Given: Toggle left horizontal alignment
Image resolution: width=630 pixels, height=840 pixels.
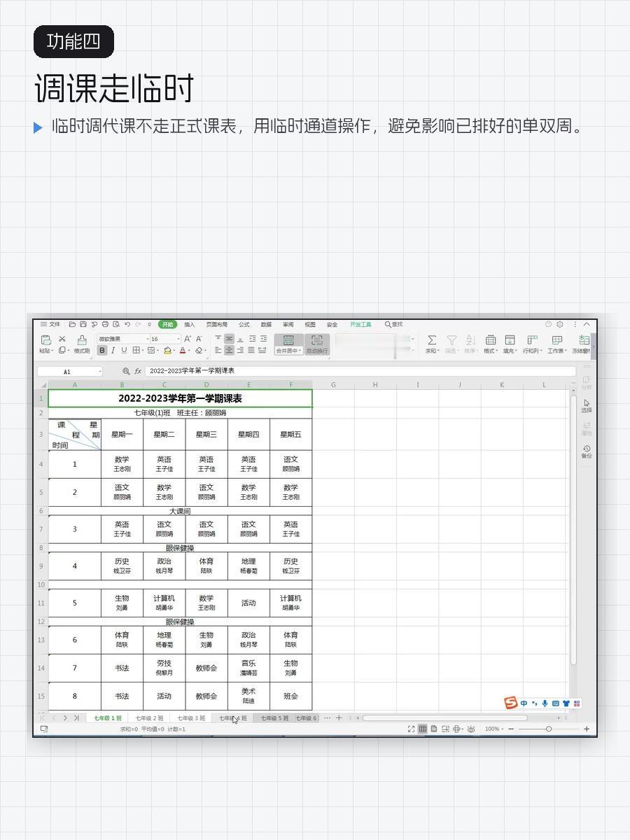Looking at the screenshot, I should [218, 350].
